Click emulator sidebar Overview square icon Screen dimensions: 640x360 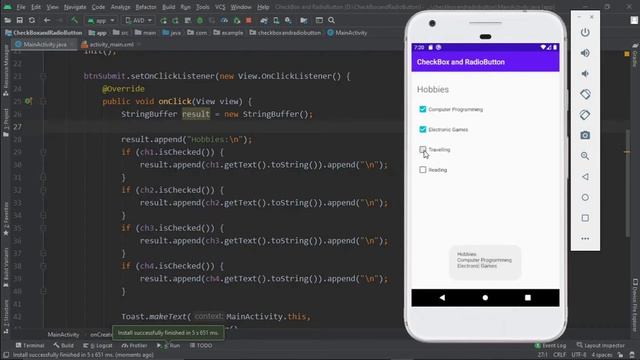[585, 218]
